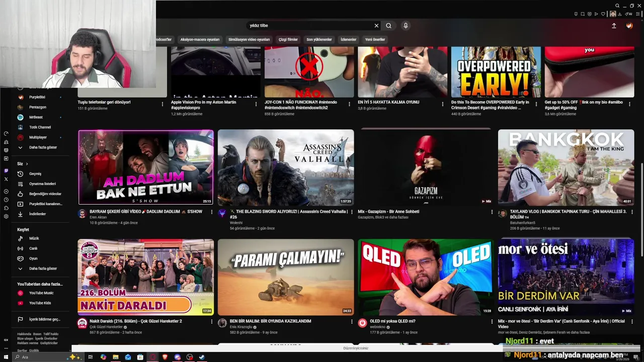Open options menu for BAYRAM ŞEKERİ video
The height and width of the screenshot is (362, 644).
coord(211,212)
